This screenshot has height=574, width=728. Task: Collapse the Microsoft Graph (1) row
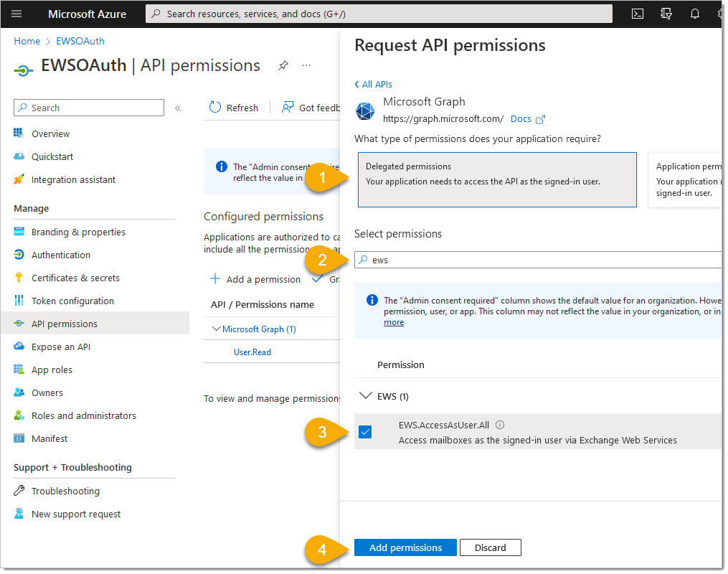click(217, 329)
